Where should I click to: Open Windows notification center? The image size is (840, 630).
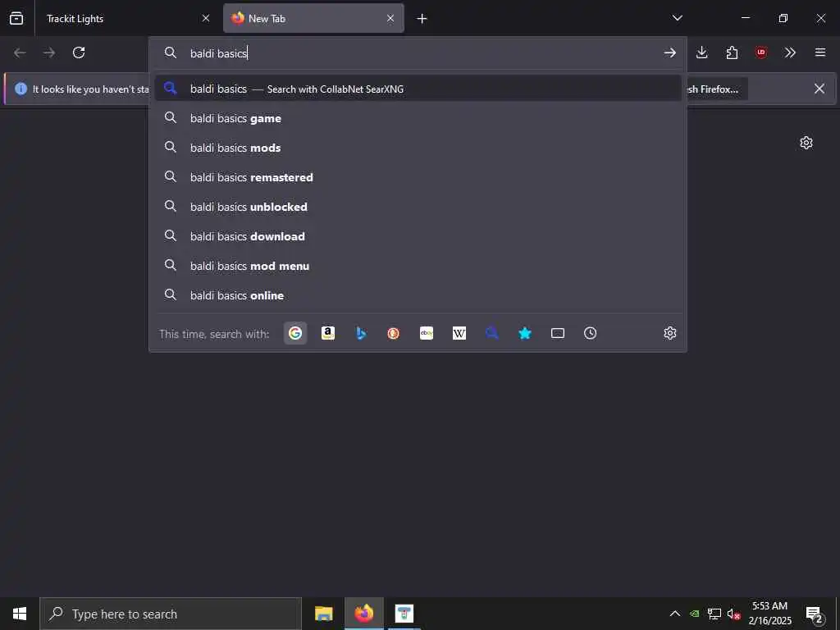pos(815,614)
